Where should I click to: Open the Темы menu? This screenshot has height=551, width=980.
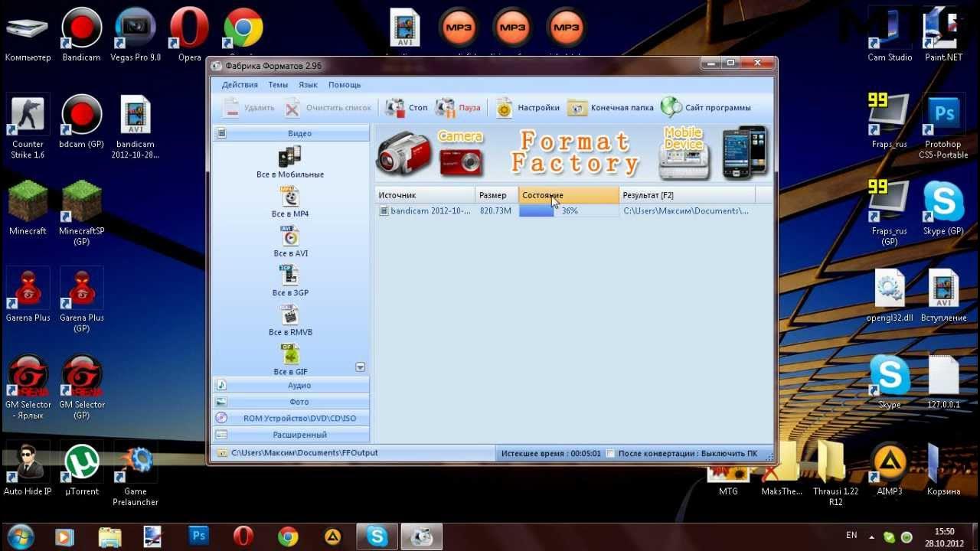(x=278, y=85)
